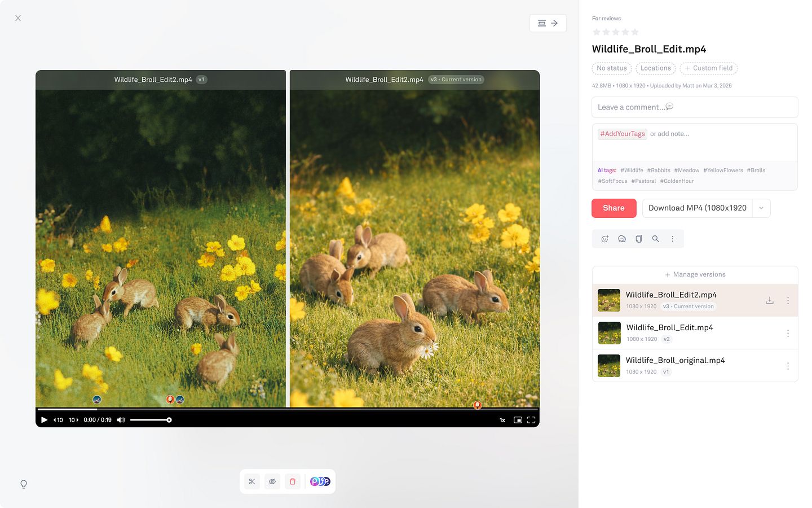The width and height of the screenshot is (812, 508).
Task: Click the No status tag
Action: click(x=611, y=68)
